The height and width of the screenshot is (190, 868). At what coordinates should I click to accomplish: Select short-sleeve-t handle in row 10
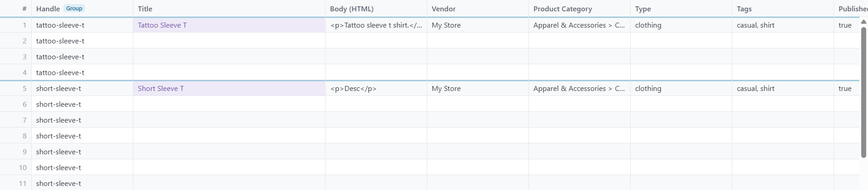pos(82,168)
